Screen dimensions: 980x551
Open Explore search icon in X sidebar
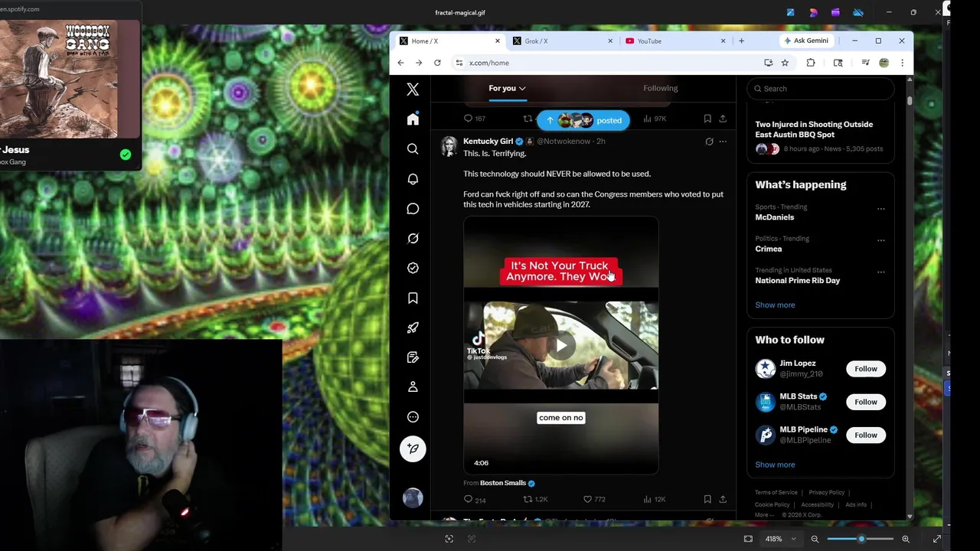(413, 148)
